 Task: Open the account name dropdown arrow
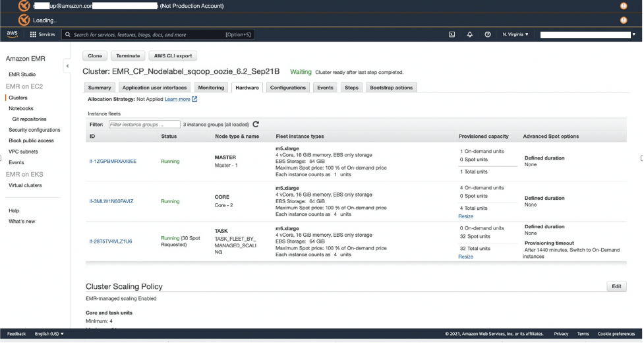(634, 34)
